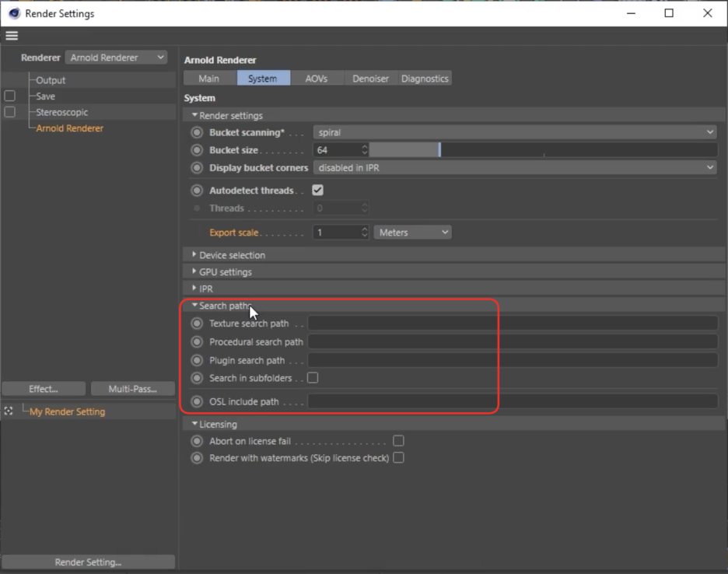
Task: Click animation dot for Texture search path
Action: [x=197, y=324]
